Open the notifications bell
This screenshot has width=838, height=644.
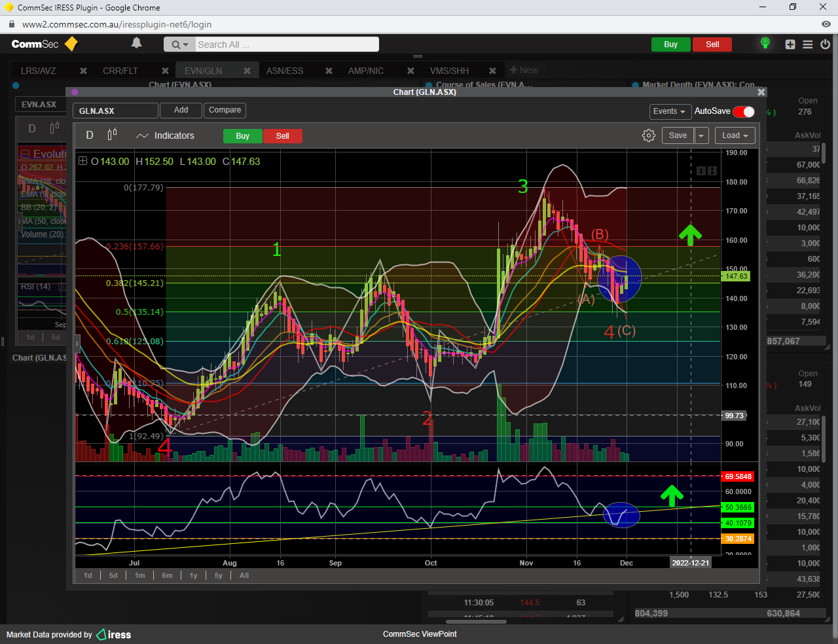pos(136,43)
